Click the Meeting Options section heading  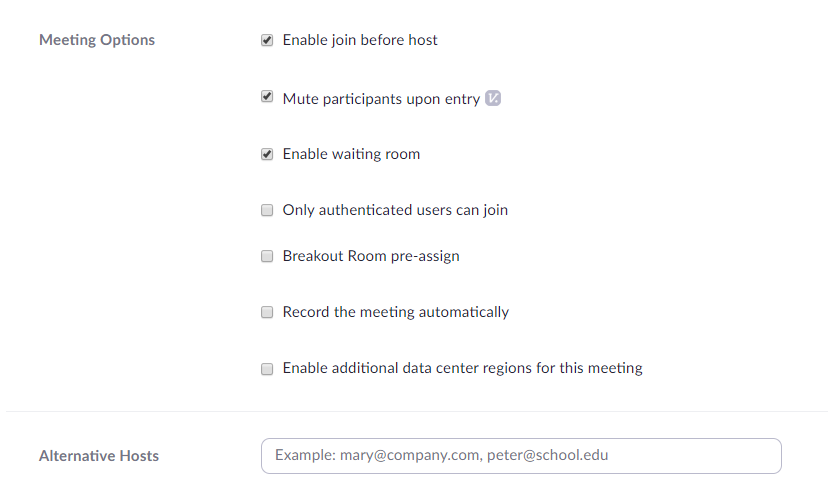coord(97,40)
